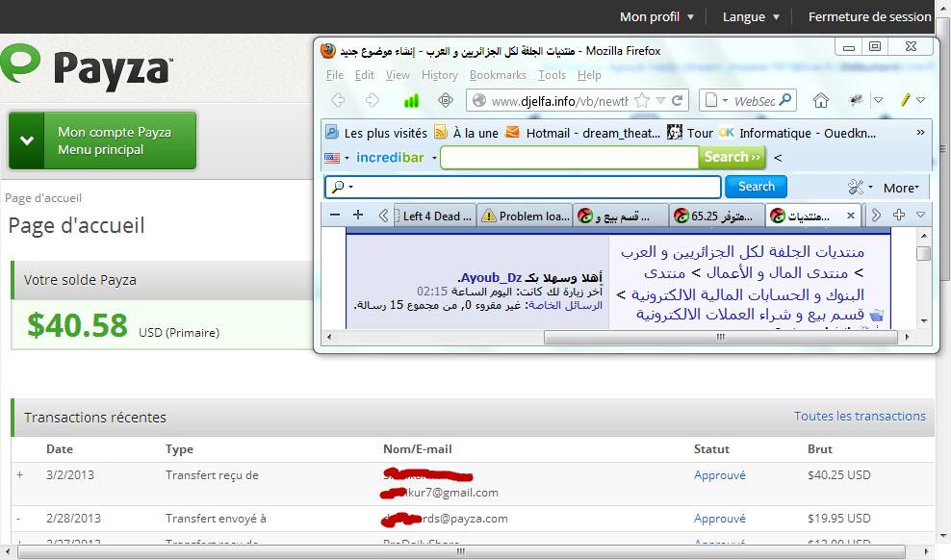This screenshot has width=951, height=560.
Task: Click the green incredibar Search button
Action: coord(733,157)
